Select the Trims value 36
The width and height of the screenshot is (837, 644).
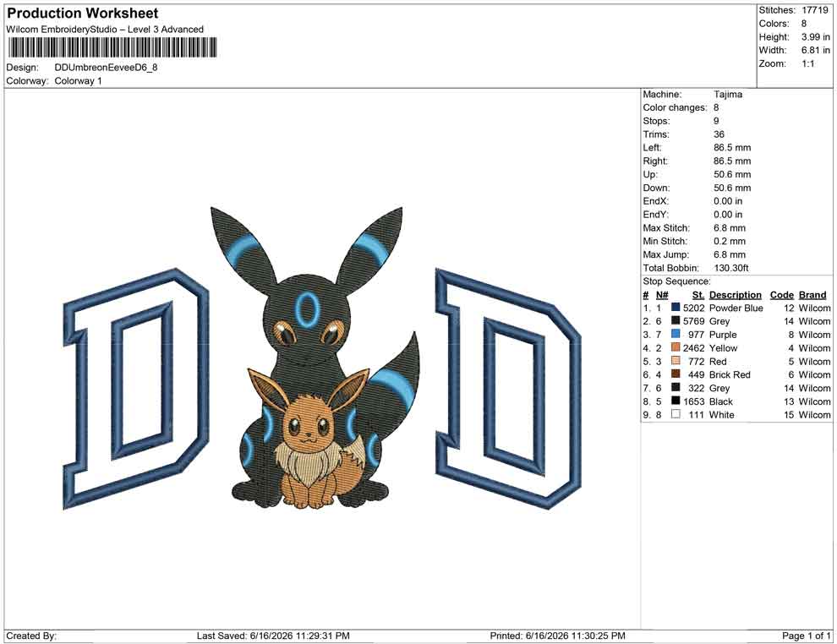point(719,134)
